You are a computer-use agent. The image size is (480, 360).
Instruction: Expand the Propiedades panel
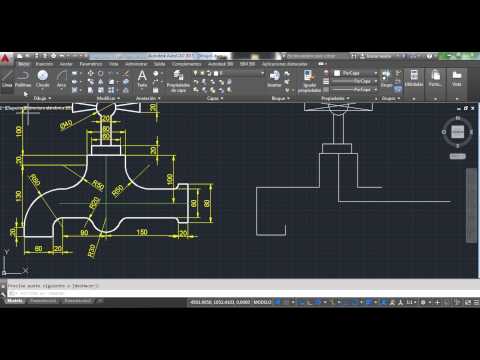[x=335, y=98]
